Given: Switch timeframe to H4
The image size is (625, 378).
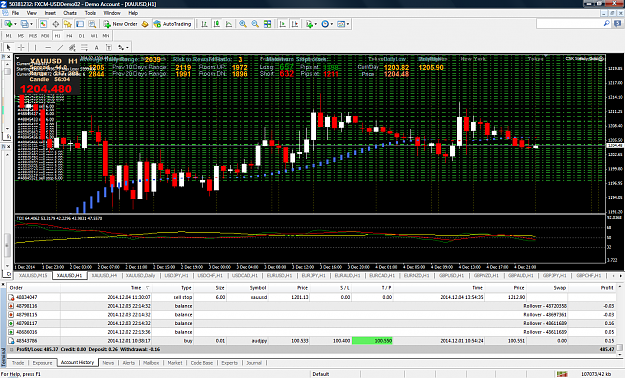Looking at the screenshot, I should coord(69,36).
